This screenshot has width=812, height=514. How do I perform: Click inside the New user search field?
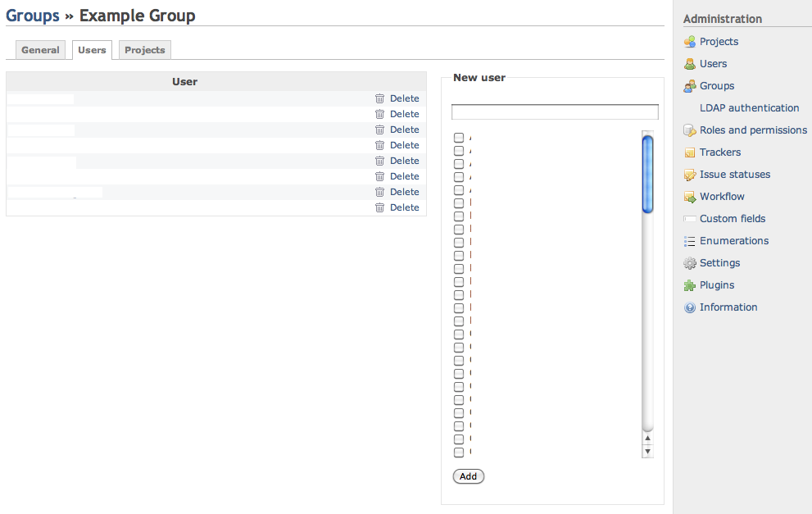pyautogui.click(x=554, y=111)
